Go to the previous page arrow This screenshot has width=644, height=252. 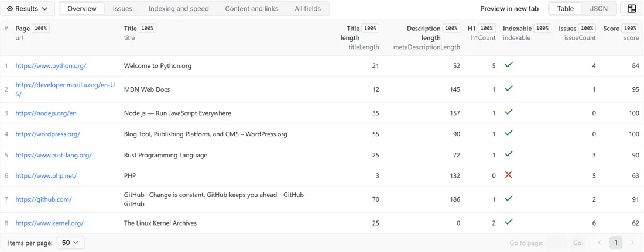(600, 243)
